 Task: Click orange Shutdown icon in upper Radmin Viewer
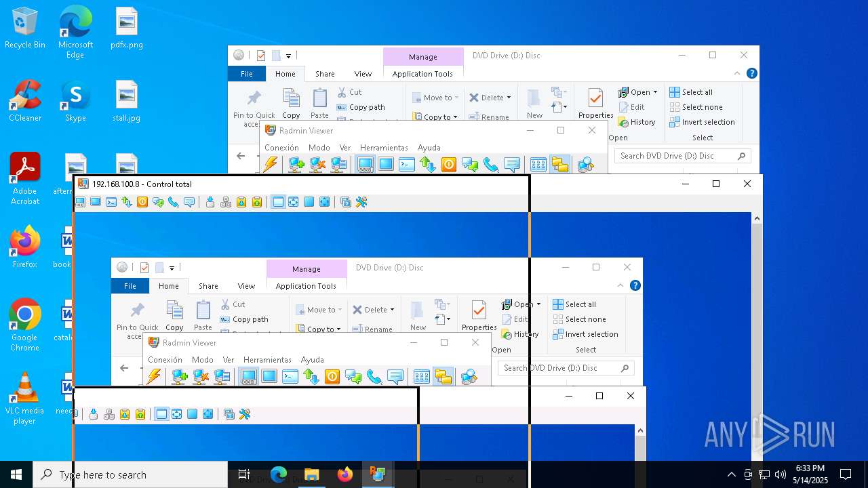448,164
